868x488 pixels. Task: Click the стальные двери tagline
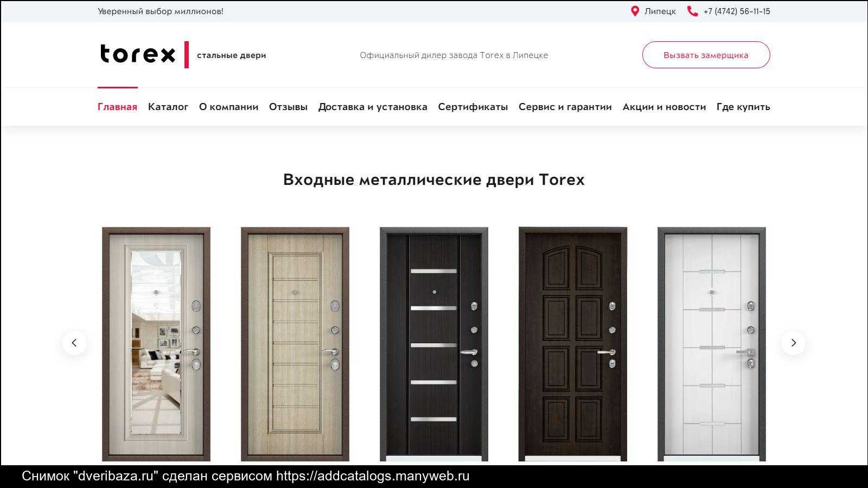click(232, 55)
